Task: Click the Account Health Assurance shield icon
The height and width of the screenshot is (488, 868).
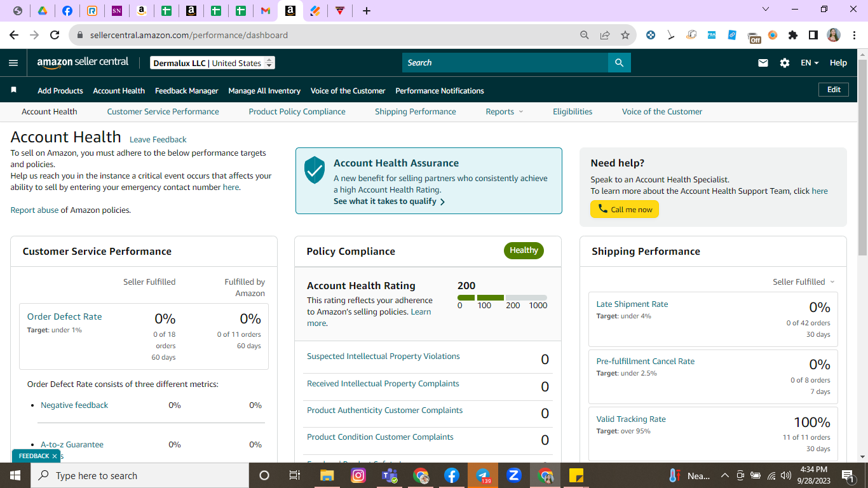Action: click(315, 170)
